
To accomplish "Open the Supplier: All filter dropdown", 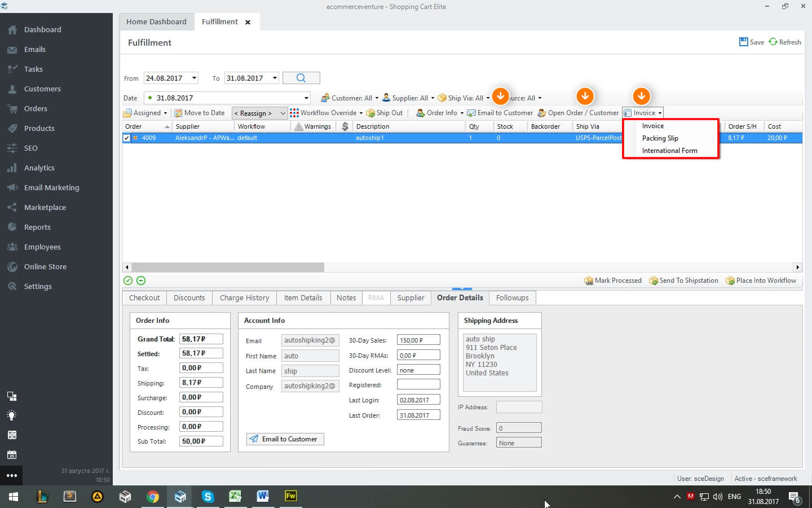I will tap(408, 98).
